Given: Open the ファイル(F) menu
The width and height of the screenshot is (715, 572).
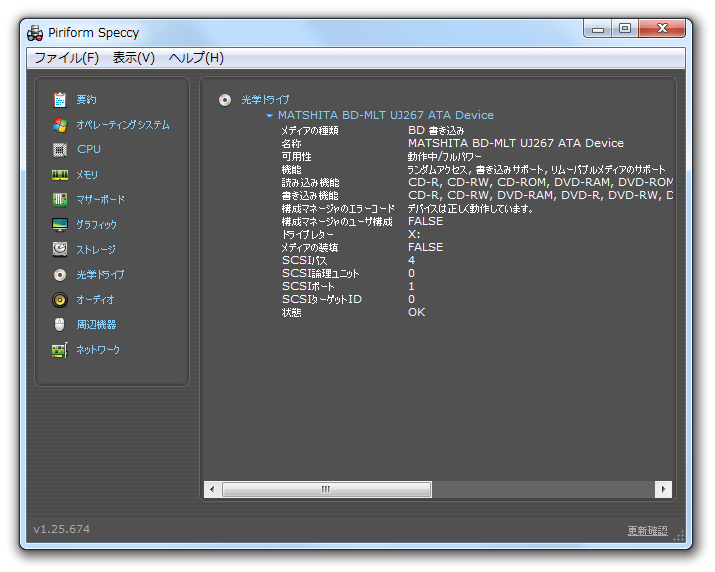Looking at the screenshot, I should [67, 58].
